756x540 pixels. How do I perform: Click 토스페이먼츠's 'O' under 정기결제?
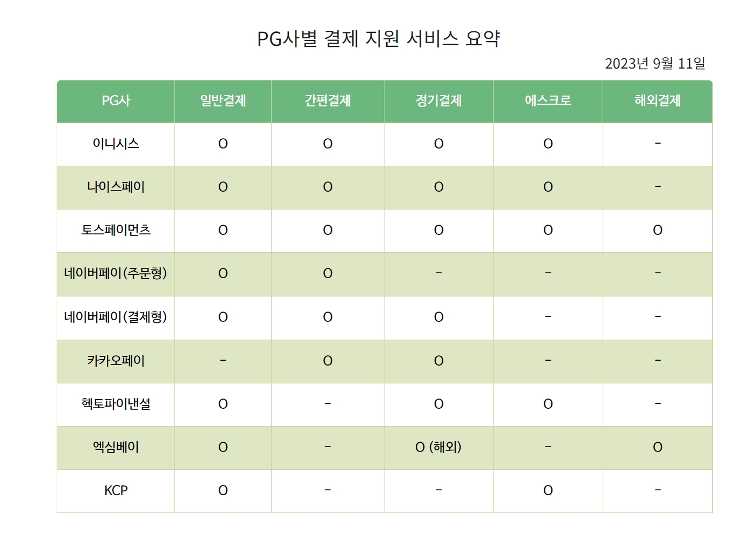click(x=438, y=231)
